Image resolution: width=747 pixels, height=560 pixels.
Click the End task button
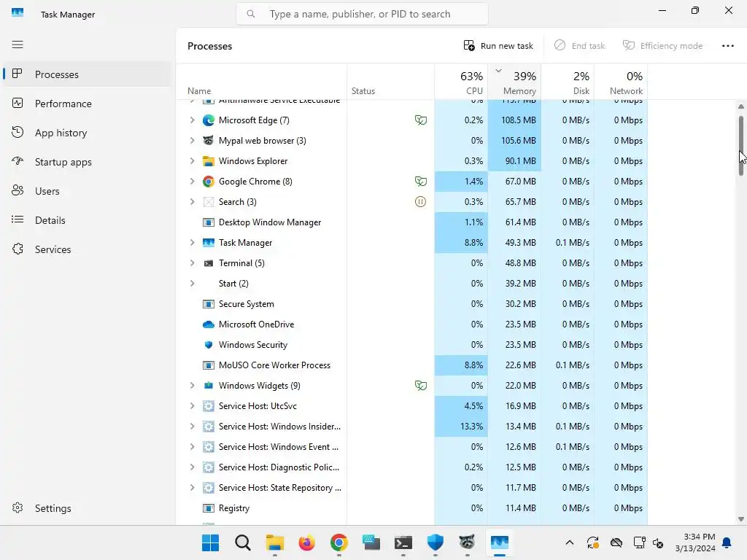coord(579,46)
